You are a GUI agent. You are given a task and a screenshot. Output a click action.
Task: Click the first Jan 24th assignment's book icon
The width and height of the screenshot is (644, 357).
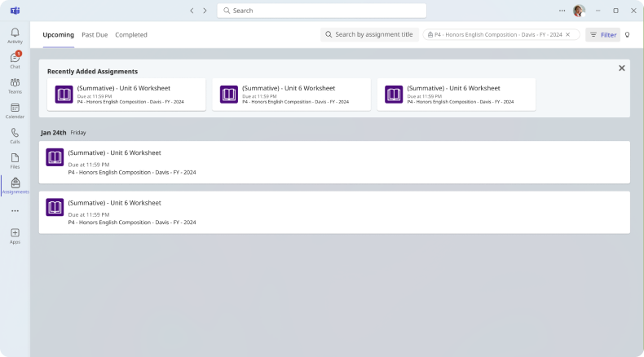tap(55, 157)
